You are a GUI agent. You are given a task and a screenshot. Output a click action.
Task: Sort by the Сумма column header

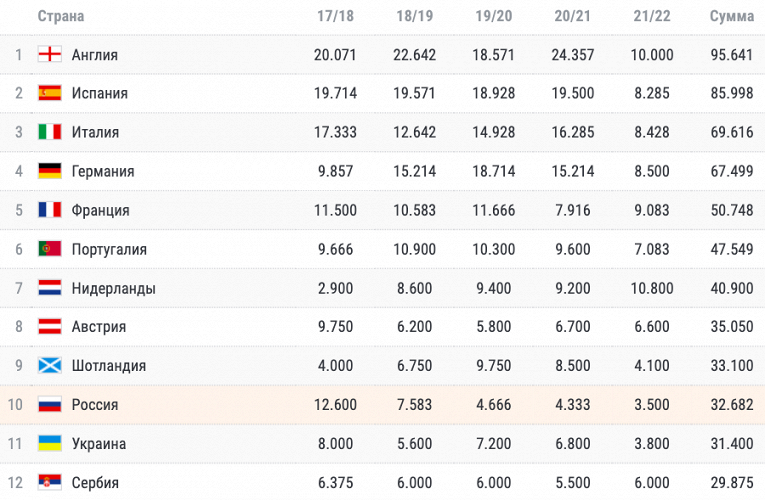pyautogui.click(x=731, y=16)
